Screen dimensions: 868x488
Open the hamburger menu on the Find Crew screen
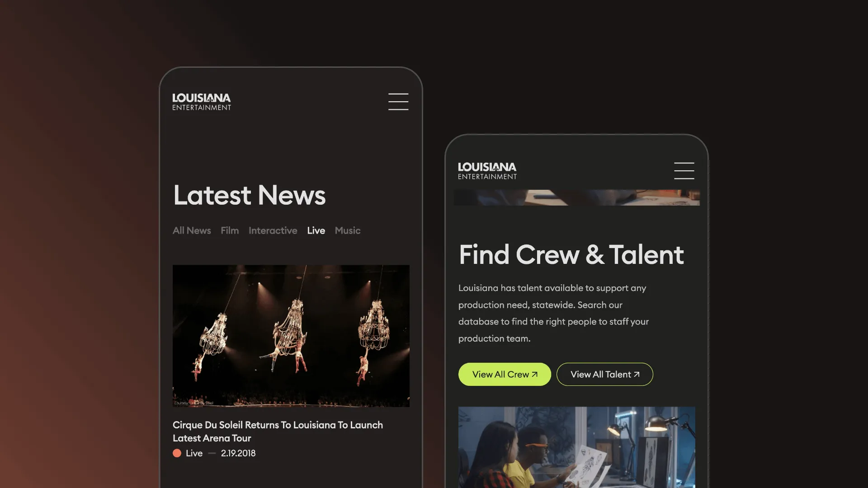[684, 171]
